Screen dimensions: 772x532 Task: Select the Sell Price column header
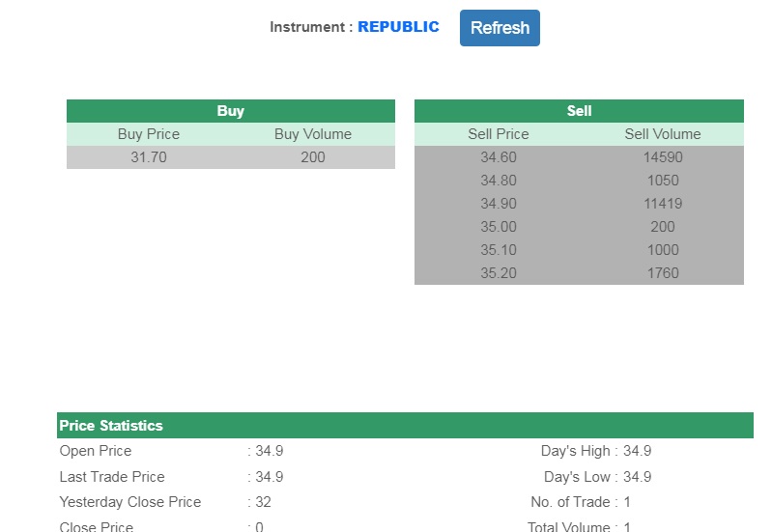(x=499, y=134)
